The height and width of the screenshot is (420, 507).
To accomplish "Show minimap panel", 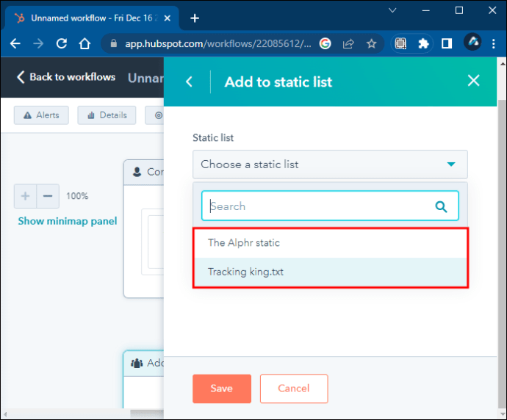I will 68,221.
